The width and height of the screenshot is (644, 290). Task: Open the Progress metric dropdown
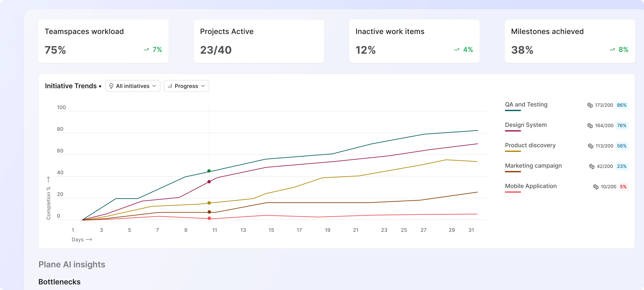(x=186, y=86)
